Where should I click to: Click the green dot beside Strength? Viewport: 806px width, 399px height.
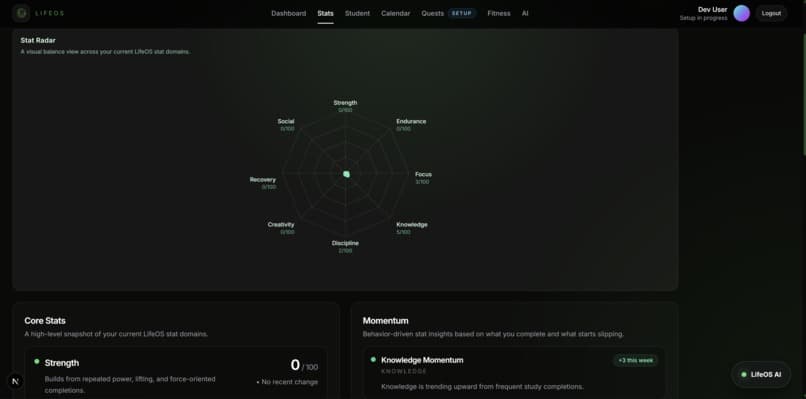36,361
